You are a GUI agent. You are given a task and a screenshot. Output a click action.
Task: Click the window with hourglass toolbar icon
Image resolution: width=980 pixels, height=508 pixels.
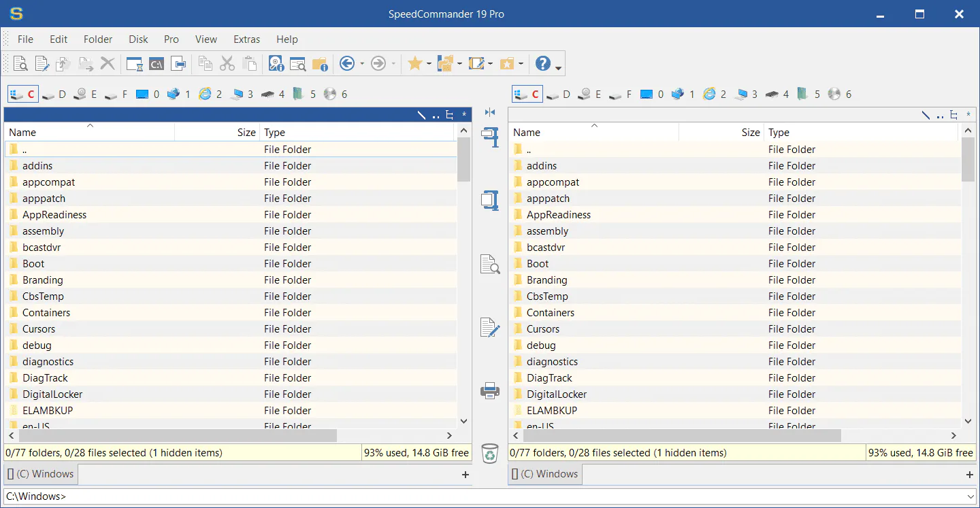coord(135,64)
